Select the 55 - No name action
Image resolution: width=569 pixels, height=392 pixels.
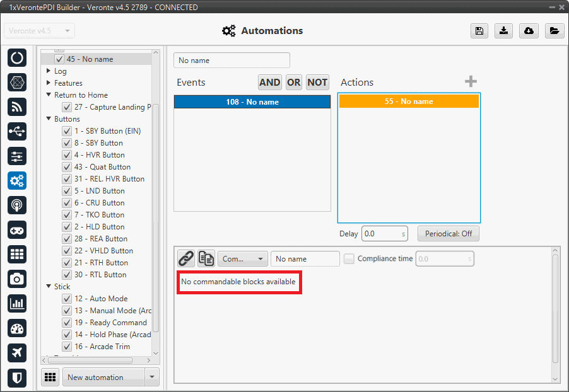[x=409, y=101]
